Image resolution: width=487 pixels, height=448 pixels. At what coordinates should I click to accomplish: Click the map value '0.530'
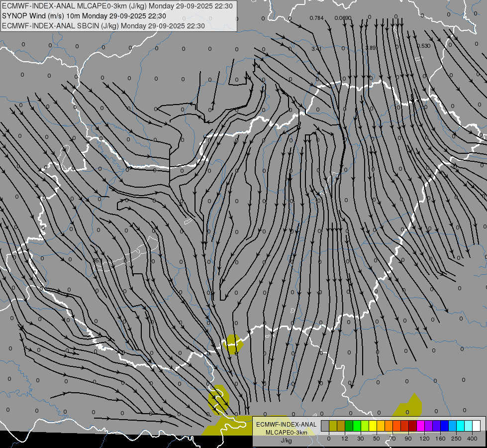click(423, 46)
